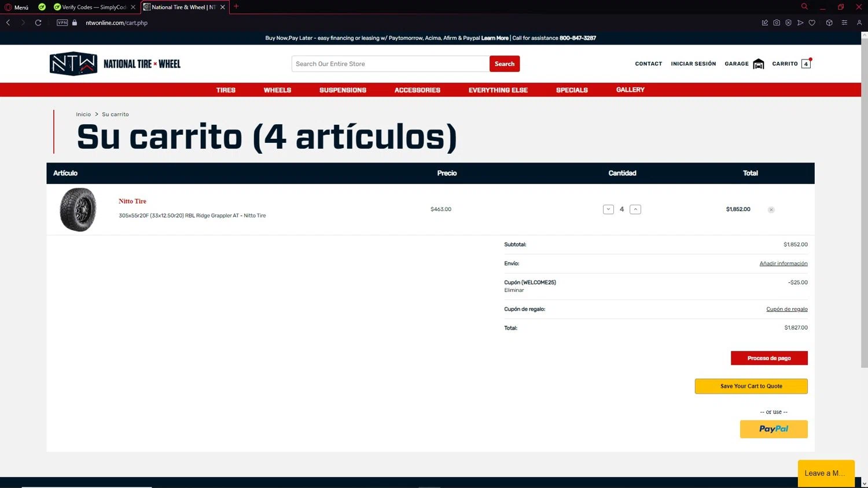Click the pinned green checkmark tab
Screen dimensions: 868x488
click(42, 7)
